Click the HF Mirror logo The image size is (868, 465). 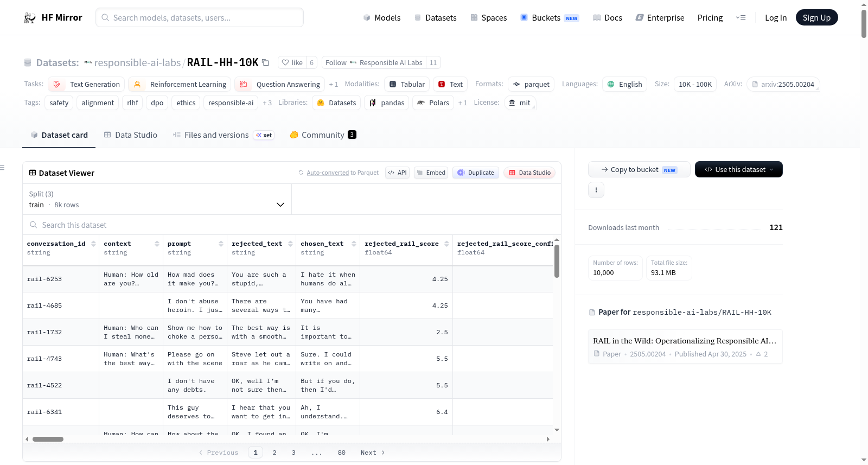coord(53,17)
